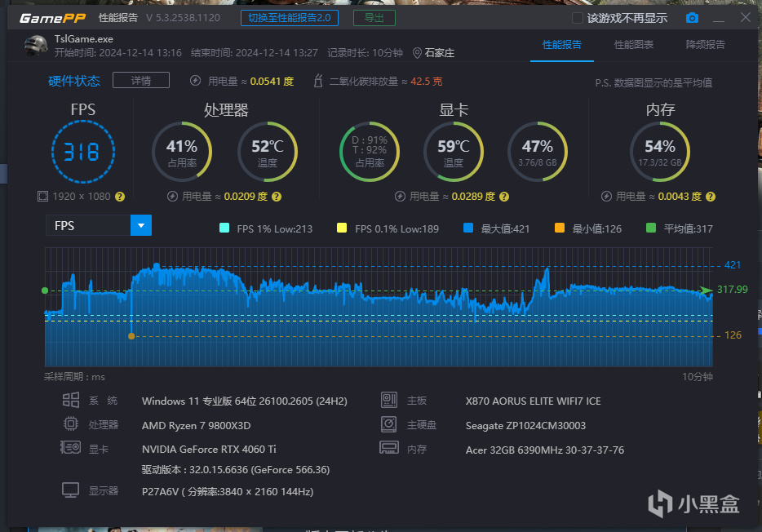
Task: Click the graphics card icon
Action: [x=70, y=447]
